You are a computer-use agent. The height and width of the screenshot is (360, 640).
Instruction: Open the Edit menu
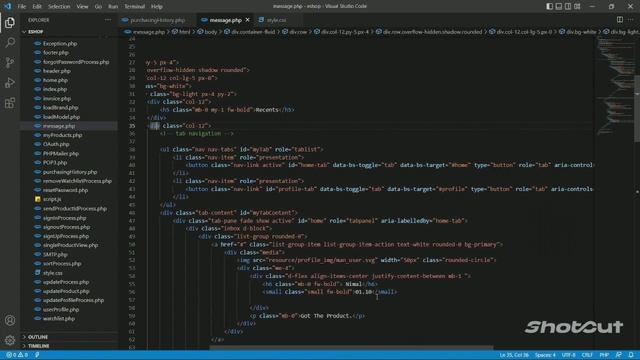coord(37,7)
